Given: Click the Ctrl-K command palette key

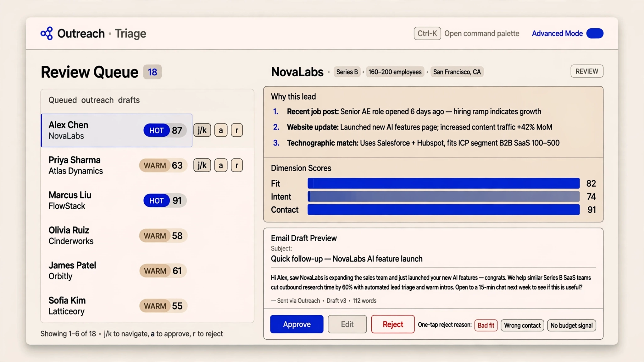Looking at the screenshot, I should pyautogui.click(x=427, y=33).
